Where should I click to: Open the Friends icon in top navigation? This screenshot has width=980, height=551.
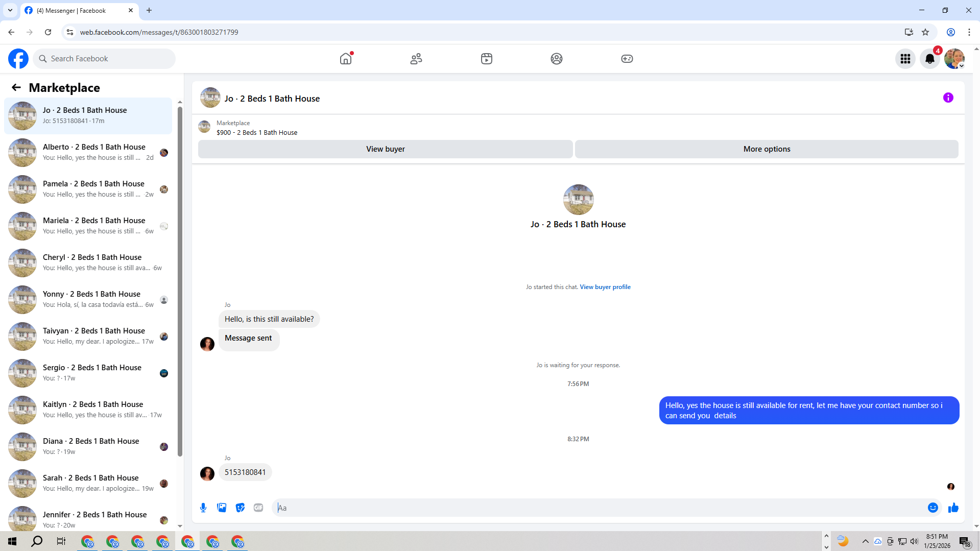416,59
